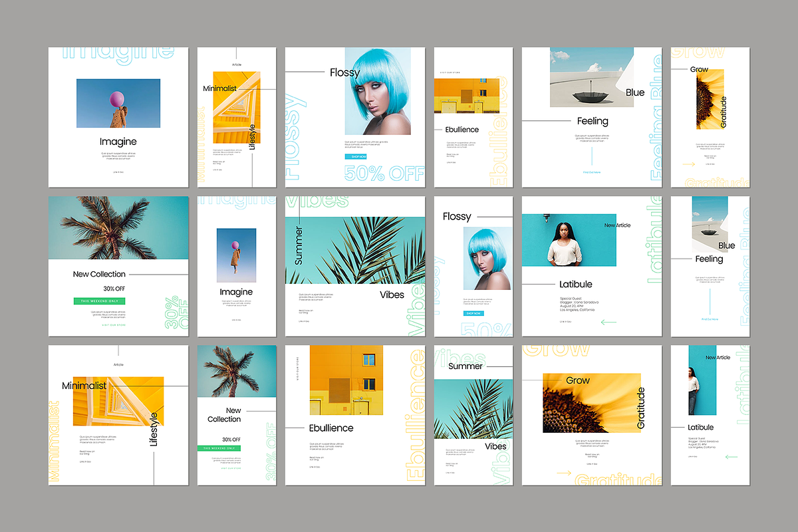Click THIS WEEKEND ONLY on tall New Collection card
The height and width of the screenshot is (532, 798).
click(219, 448)
